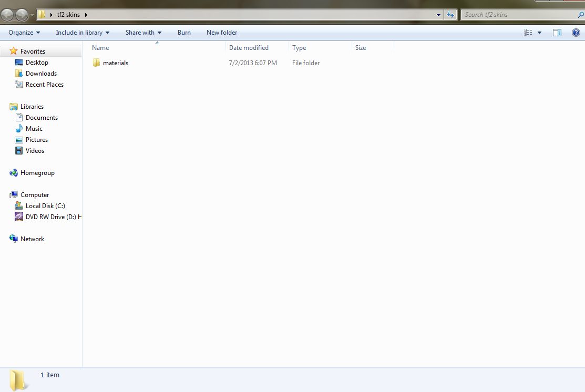Screen dimensions: 585x392
Task: Open Local Disk (C:)
Action: 45,206
